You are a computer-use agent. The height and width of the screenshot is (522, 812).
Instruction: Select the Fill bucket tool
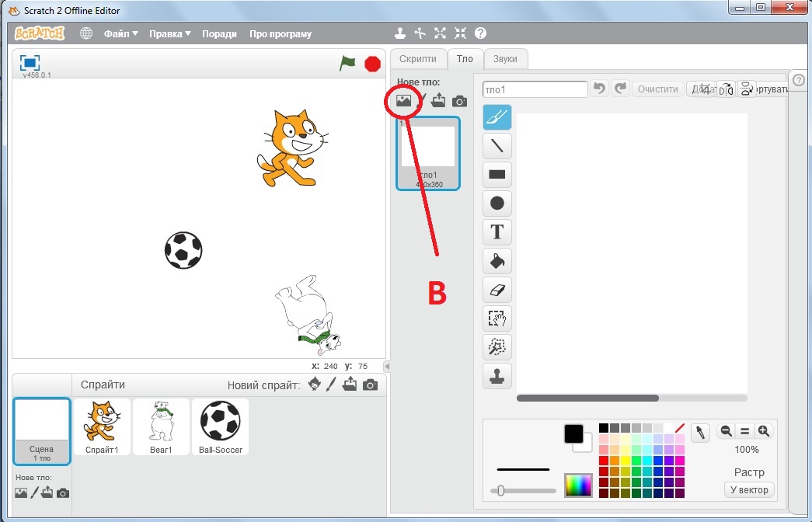(x=497, y=260)
